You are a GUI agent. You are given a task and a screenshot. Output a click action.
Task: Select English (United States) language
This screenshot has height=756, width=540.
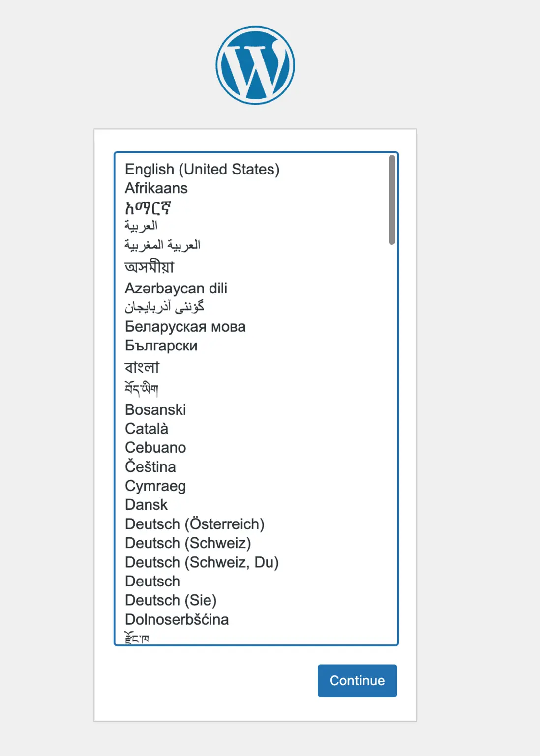tap(202, 169)
